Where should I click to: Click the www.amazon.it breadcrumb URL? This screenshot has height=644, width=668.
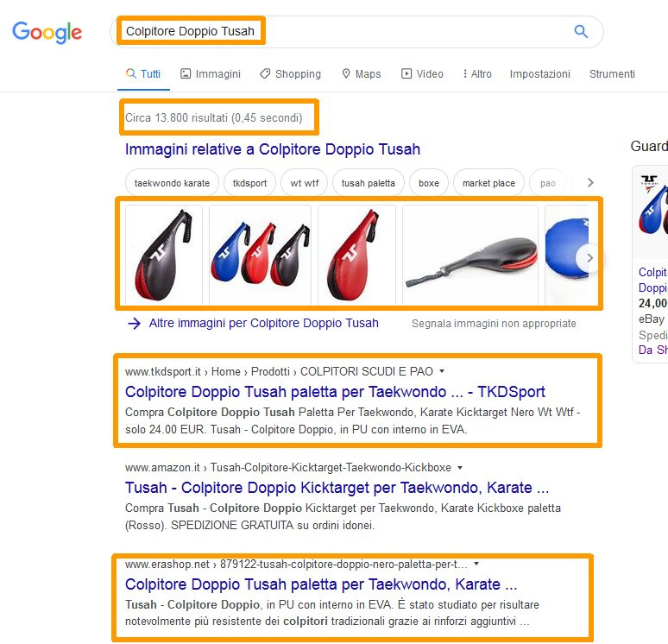(x=288, y=468)
